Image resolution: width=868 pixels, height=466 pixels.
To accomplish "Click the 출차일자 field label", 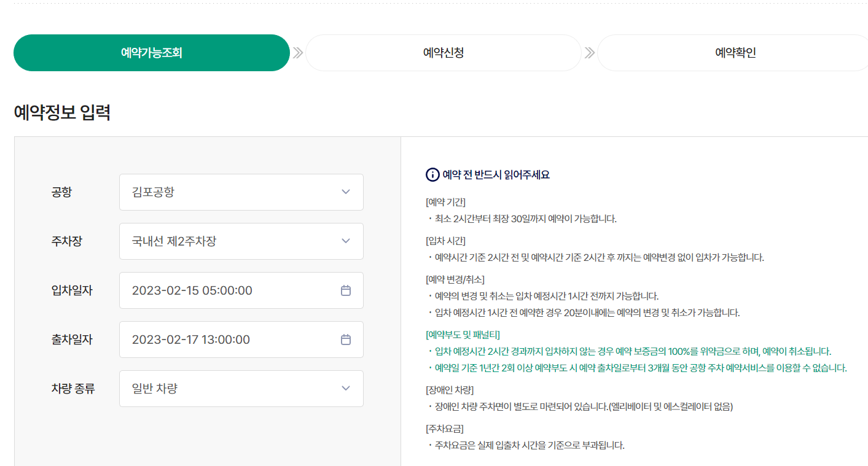I will 72,340.
